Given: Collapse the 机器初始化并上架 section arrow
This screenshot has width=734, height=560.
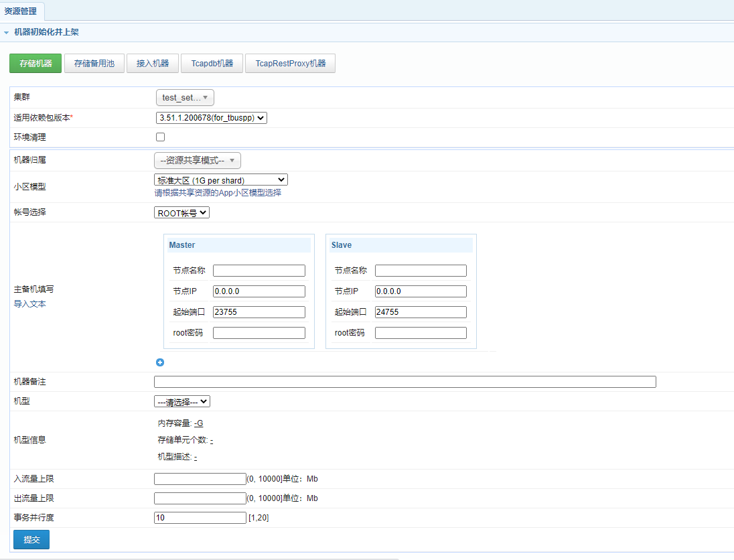Looking at the screenshot, I should [6, 32].
